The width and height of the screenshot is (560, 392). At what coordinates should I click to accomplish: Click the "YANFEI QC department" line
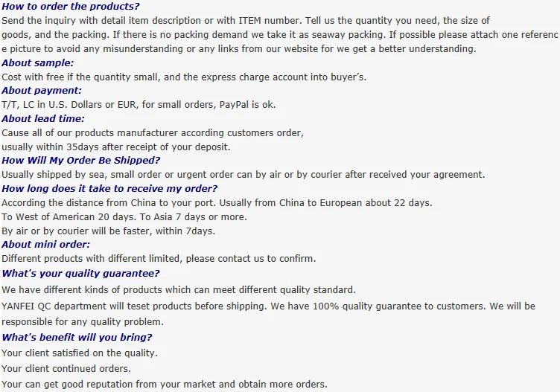268,306
